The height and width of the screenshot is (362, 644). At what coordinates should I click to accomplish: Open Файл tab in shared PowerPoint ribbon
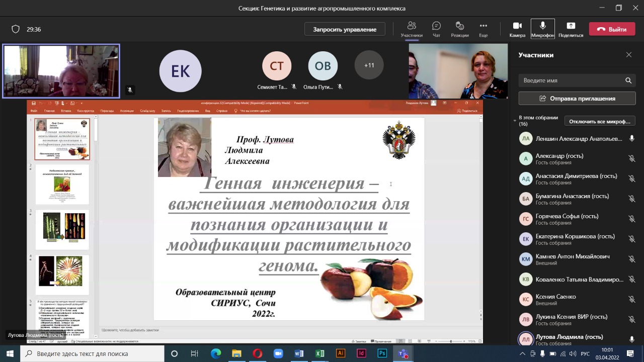(34, 111)
